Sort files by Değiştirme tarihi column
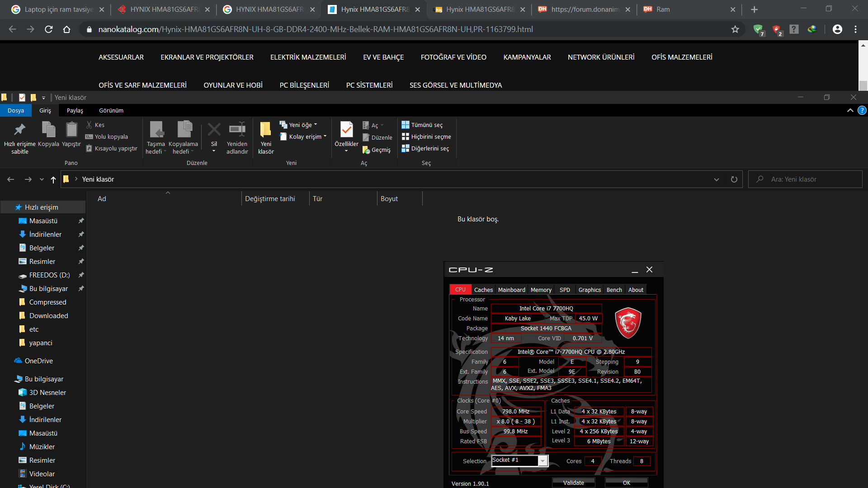Screen dimensions: 868x488 point(270,199)
